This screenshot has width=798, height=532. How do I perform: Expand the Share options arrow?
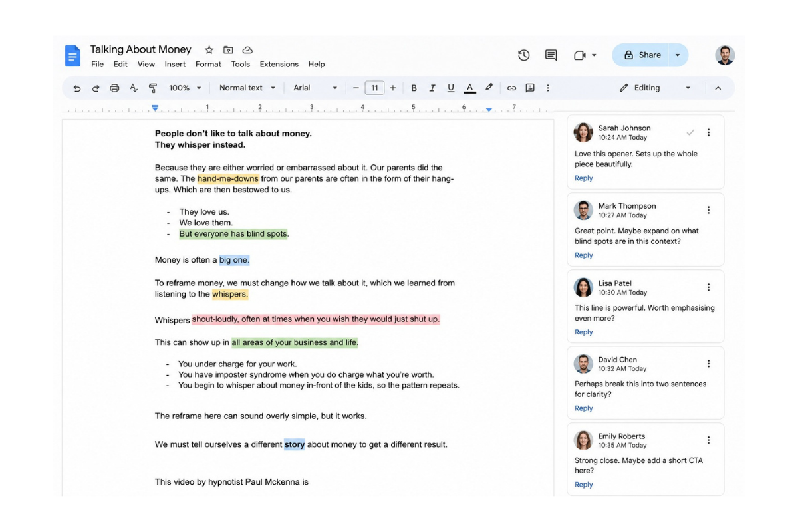[678, 55]
